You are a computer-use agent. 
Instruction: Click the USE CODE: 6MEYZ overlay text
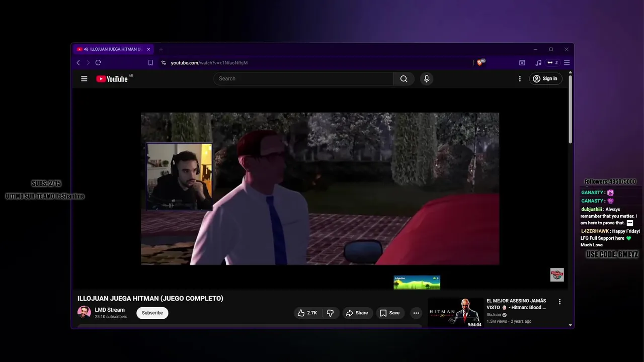(x=612, y=254)
